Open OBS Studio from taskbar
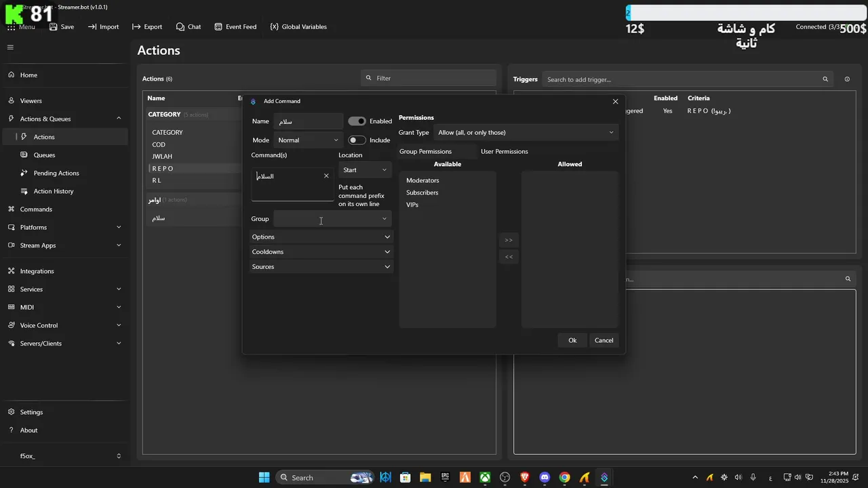Viewport: 868px width, 488px height. 505,477
